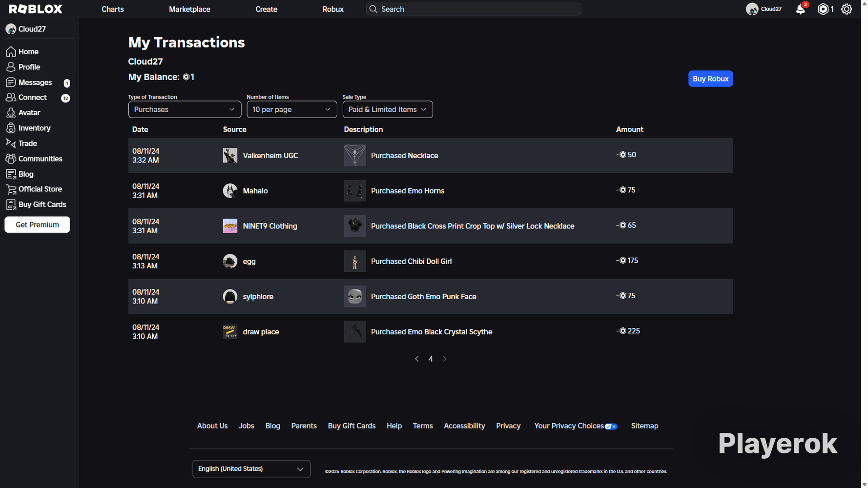Viewport: 868px width, 488px height.
Task: Open the Parents footer link
Action: coord(304,426)
